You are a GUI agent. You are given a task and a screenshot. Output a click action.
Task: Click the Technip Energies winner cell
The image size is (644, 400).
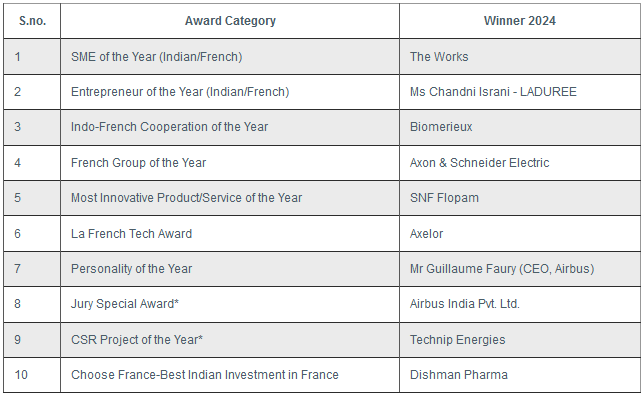[x=458, y=340]
